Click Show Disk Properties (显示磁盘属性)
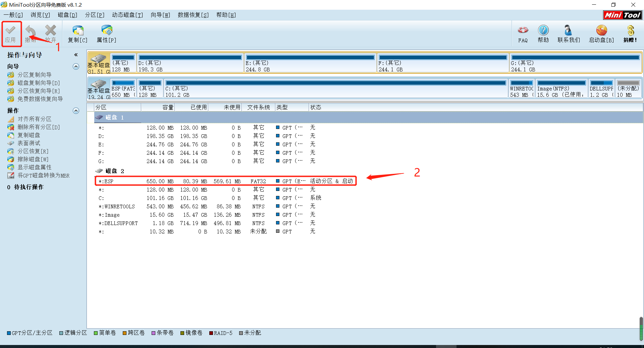Viewport: 644px width, 348px height. tap(35, 167)
